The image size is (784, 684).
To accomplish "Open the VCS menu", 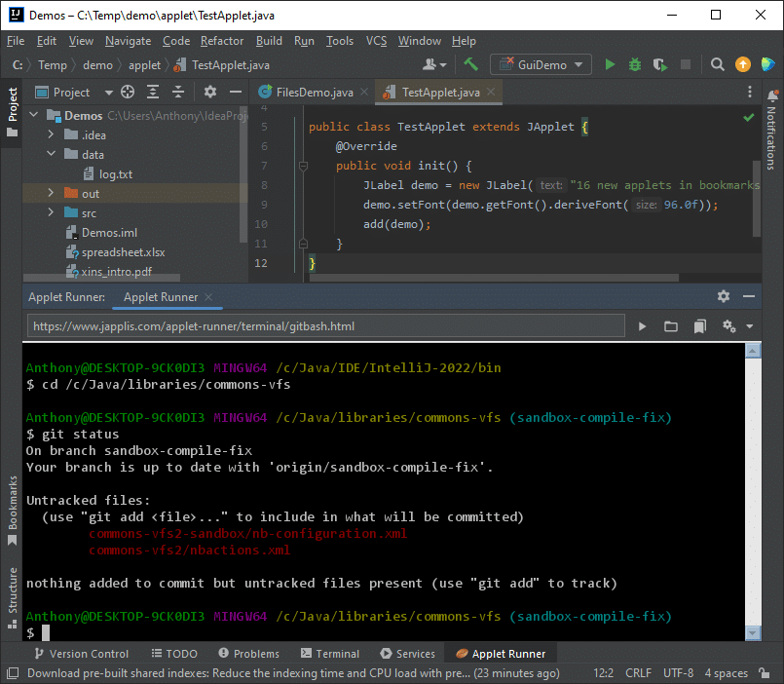I will 376,41.
